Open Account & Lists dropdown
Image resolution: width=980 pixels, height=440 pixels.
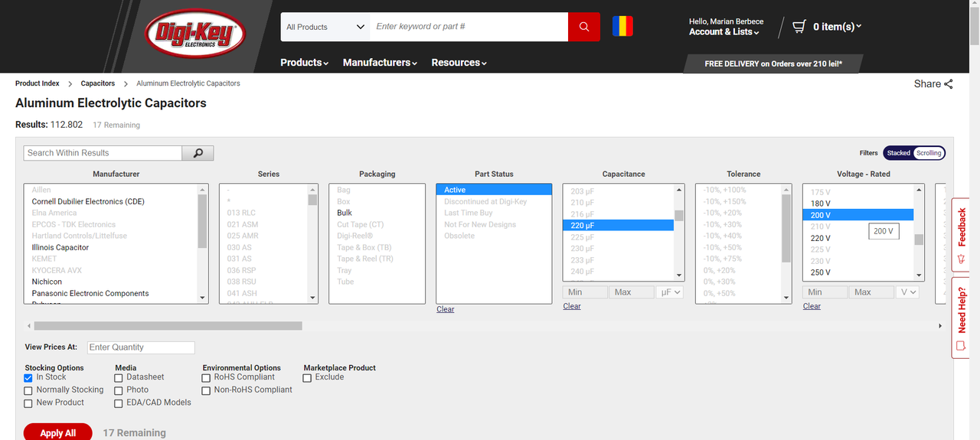(x=724, y=32)
